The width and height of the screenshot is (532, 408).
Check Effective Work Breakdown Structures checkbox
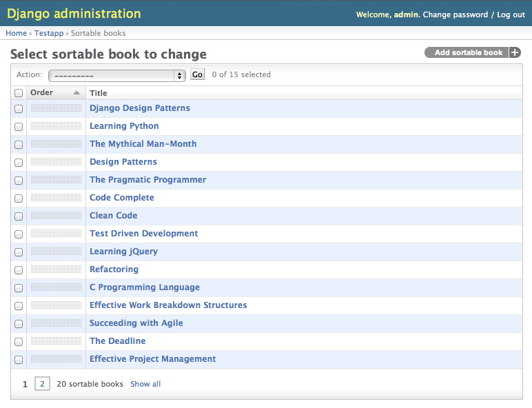coord(19,306)
